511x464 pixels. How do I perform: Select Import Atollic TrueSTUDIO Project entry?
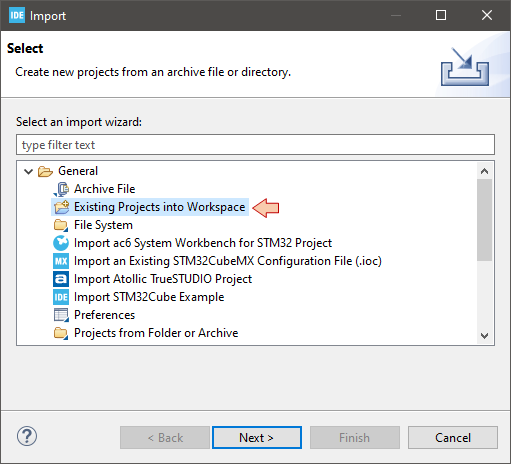(163, 279)
